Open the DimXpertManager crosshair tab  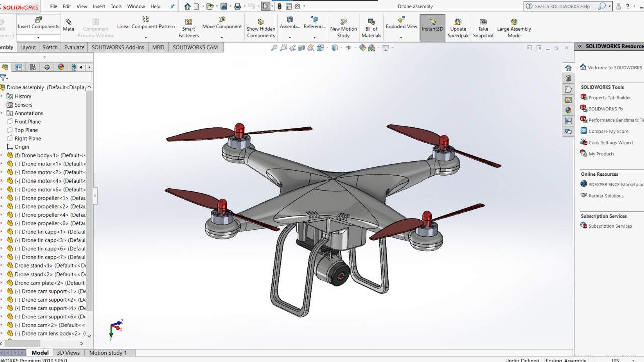pyautogui.click(x=47, y=67)
